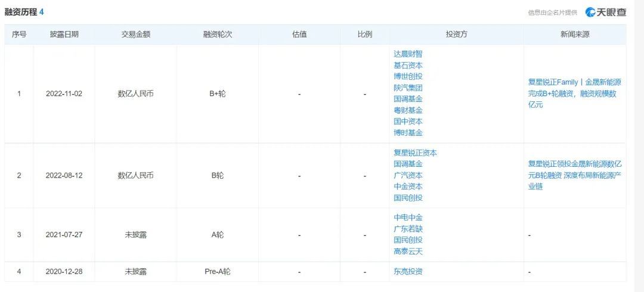
Task: Click the B轮 round cell
Action: [218, 175]
